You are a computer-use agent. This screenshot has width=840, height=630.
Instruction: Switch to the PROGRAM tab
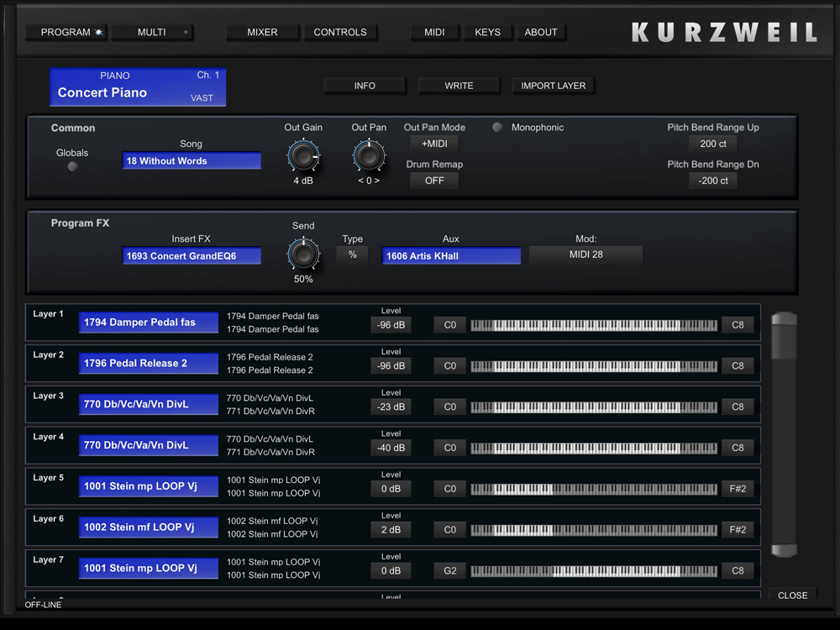66,32
